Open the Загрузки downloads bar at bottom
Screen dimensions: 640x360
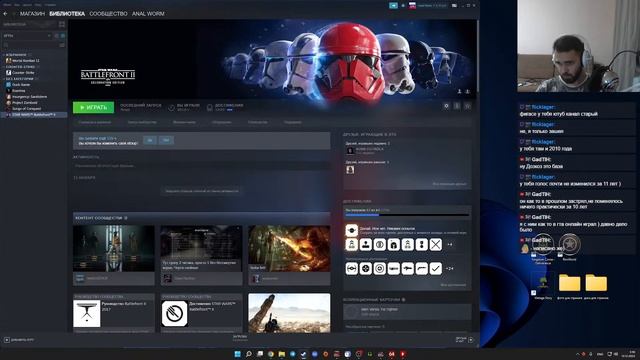(240, 338)
